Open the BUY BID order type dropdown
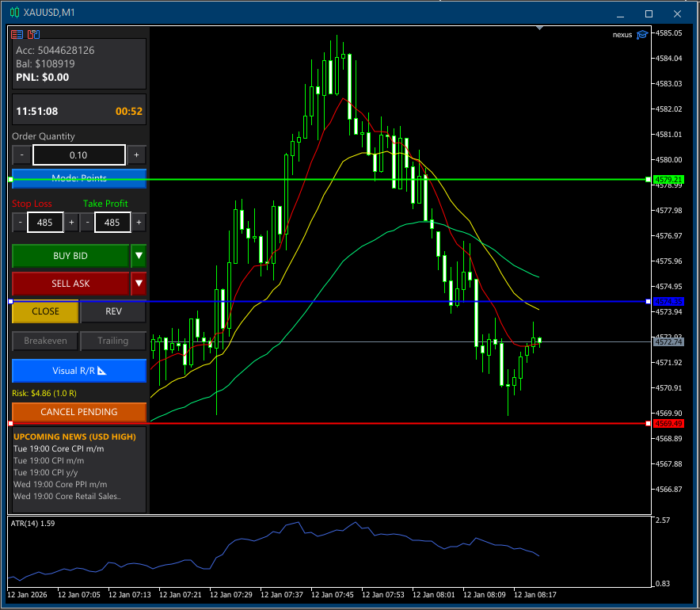This screenshot has height=610, width=700. tap(138, 256)
